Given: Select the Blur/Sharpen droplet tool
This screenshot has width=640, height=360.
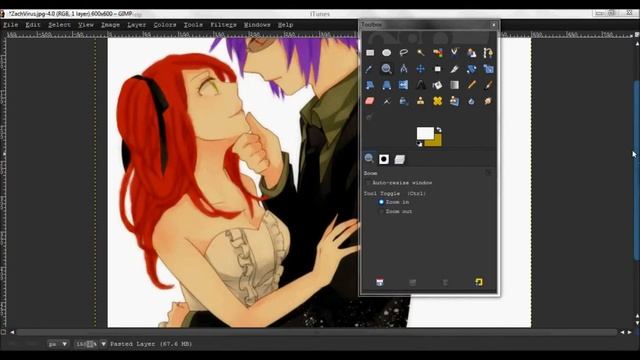Looking at the screenshot, I should [x=471, y=101].
